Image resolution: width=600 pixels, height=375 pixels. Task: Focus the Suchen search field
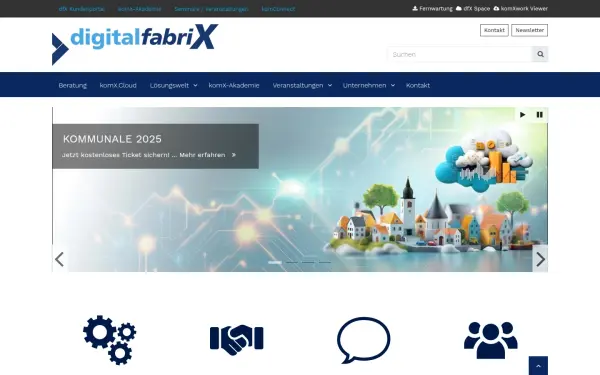pos(460,54)
